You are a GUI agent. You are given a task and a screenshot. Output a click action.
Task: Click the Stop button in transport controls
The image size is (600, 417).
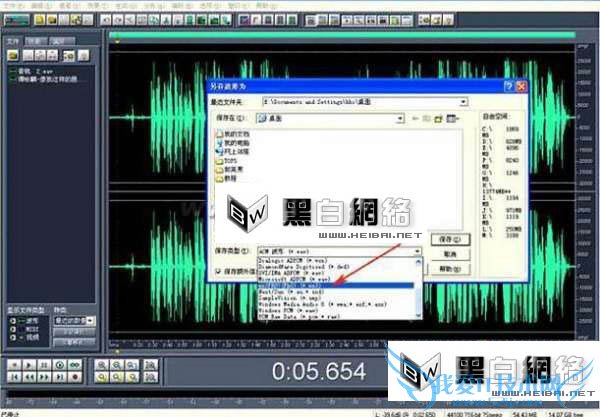coord(12,364)
